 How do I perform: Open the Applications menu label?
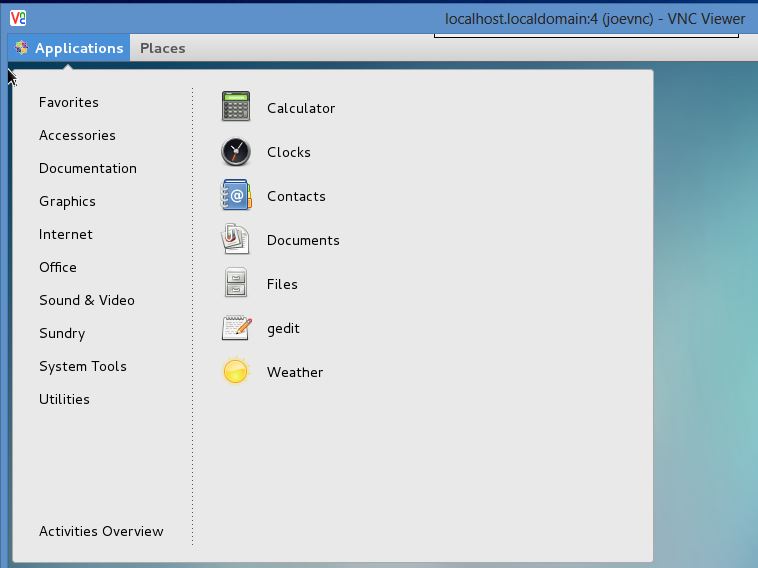[79, 48]
